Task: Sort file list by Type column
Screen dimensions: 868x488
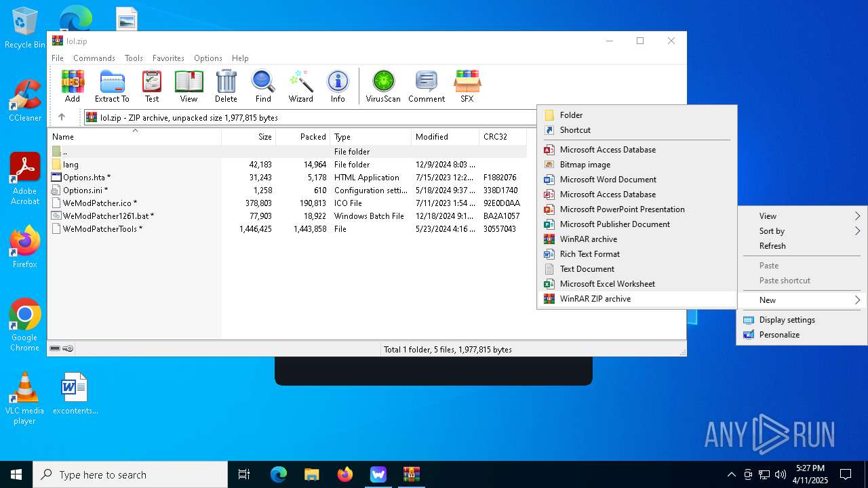Action: [x=370, y=136]
